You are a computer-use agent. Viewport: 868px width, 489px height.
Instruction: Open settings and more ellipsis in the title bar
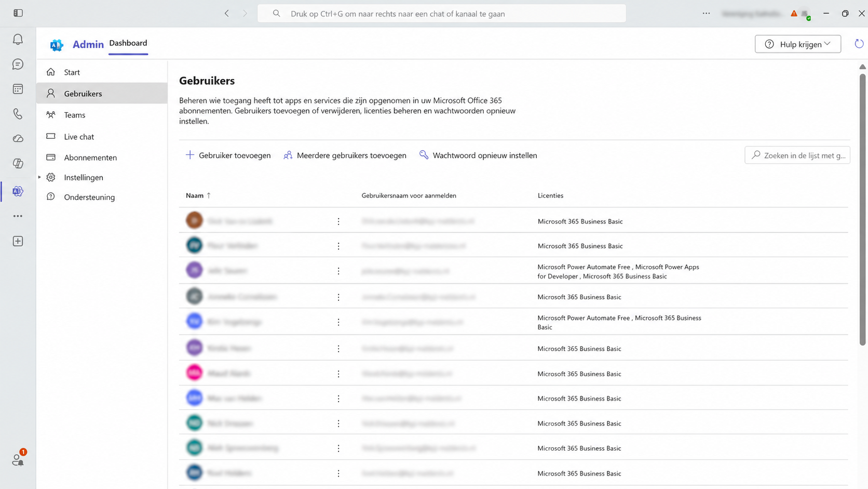point(706,14)
